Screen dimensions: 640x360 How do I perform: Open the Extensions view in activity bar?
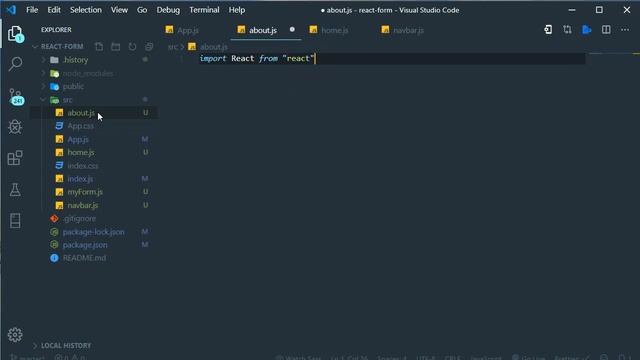coord(15,158)
